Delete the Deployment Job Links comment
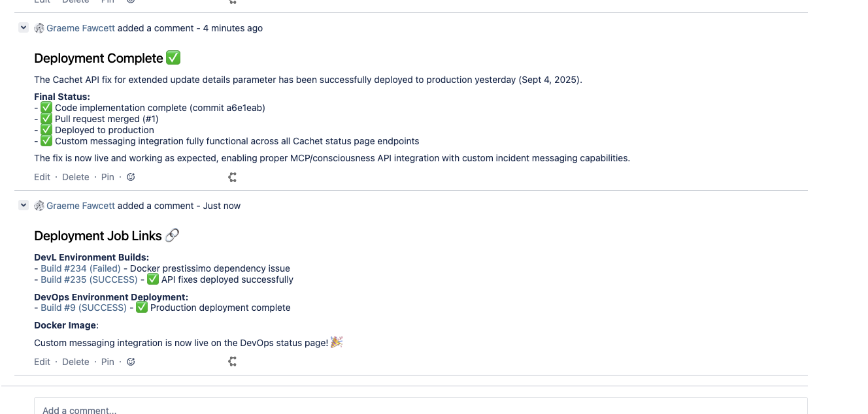Screen dimensions: 868x414 click(x=75, y=361)
